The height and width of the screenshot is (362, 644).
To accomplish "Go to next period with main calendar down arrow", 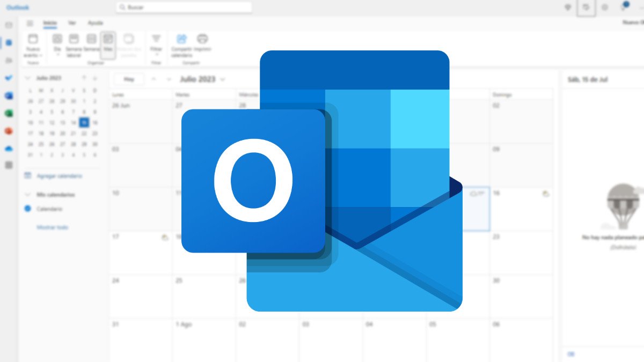I will [x=169, y=79].
